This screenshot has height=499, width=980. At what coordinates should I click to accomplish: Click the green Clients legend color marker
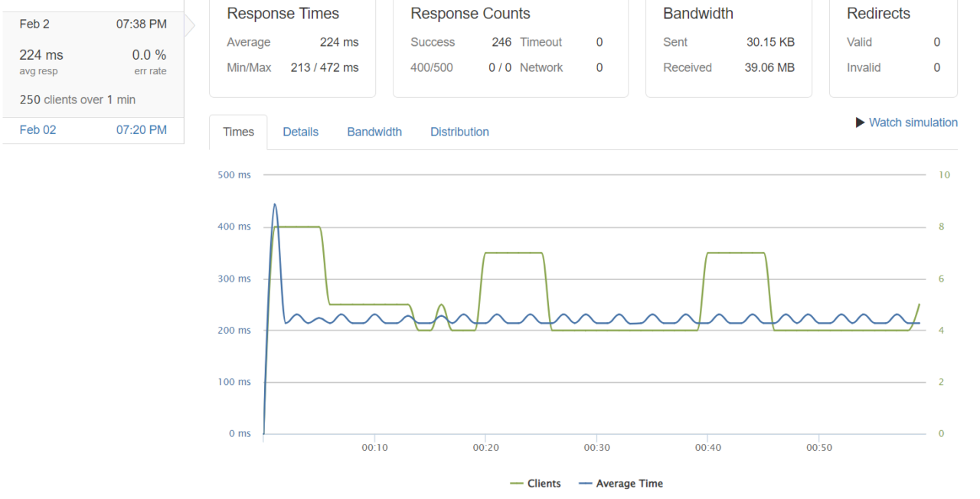coord(517,483)
